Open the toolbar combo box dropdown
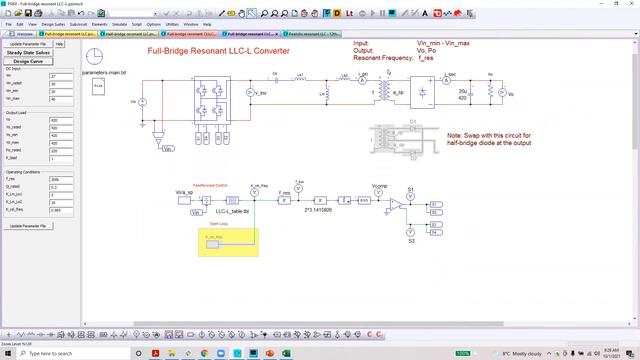Screen dimensions: 640x360 [x=155, y=14]
